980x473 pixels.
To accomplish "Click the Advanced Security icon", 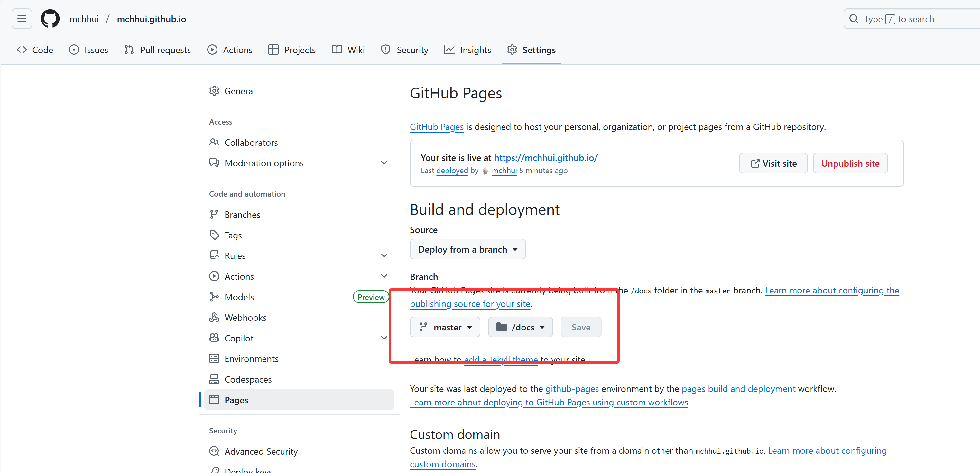I will tap(214, 451).
